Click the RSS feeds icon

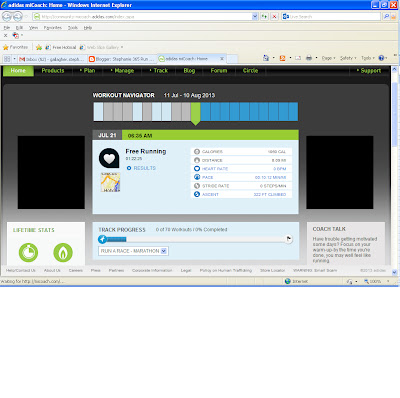(x=282, y=58)
